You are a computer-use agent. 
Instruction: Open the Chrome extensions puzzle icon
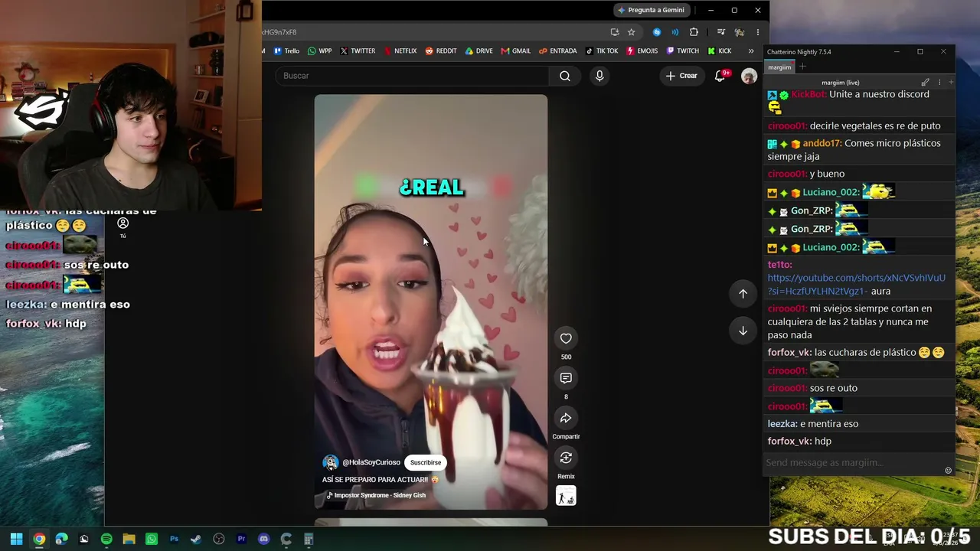[x=694, y=32]
